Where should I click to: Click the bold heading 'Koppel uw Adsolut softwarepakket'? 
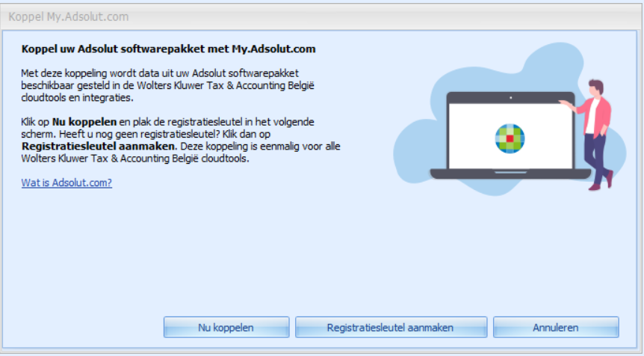pyautogui.click(x=168, y=49)
